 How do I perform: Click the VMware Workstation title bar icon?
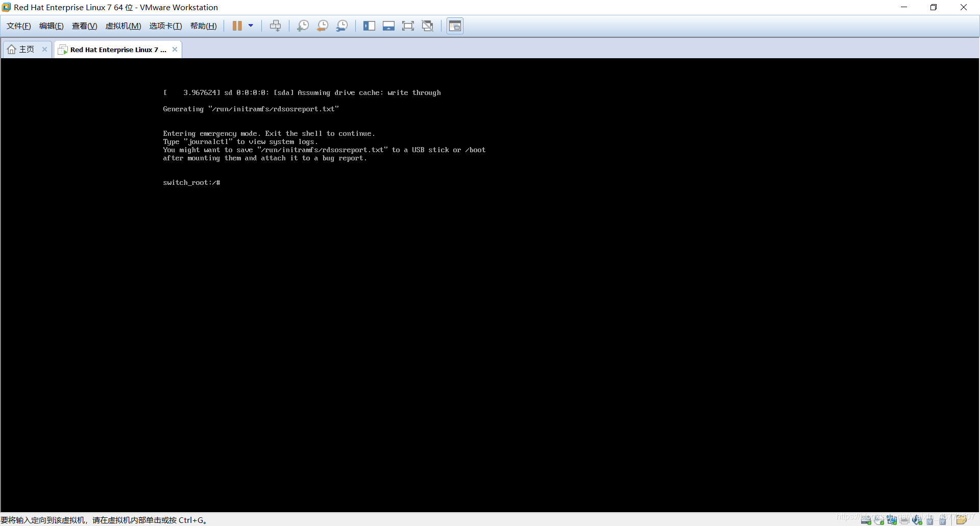tap(6, 7)
